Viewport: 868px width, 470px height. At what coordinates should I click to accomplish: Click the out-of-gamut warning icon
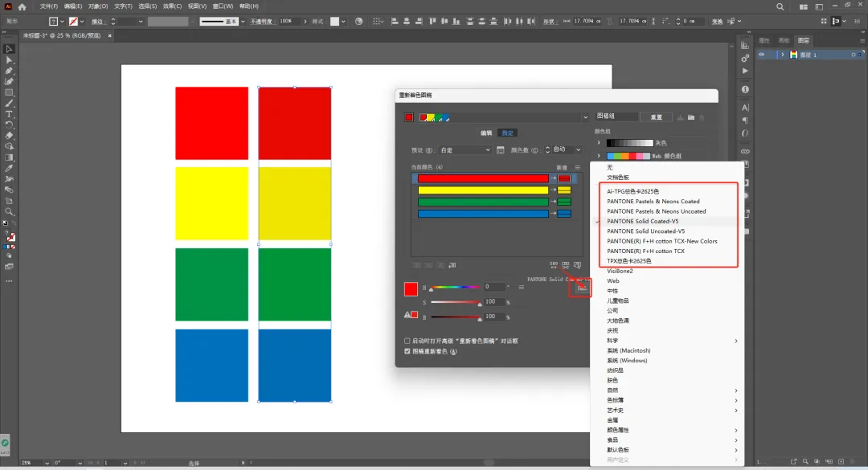(x=407, y=314)
